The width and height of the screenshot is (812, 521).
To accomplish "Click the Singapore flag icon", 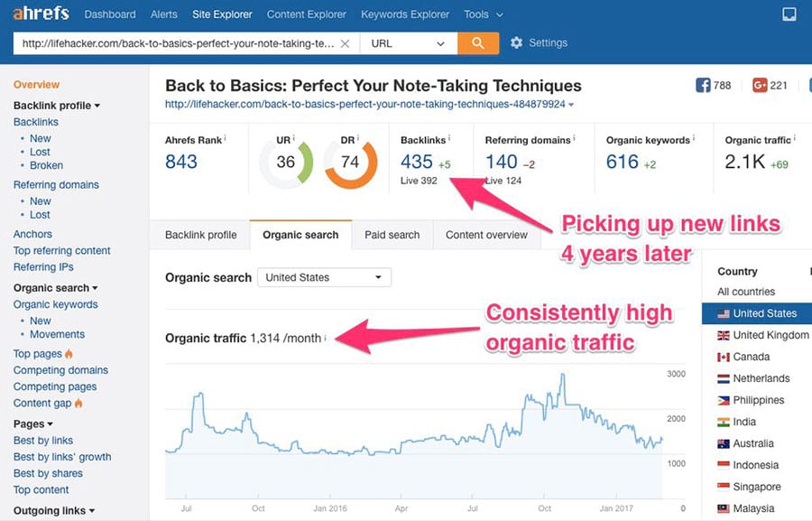I will click(724, 487).
